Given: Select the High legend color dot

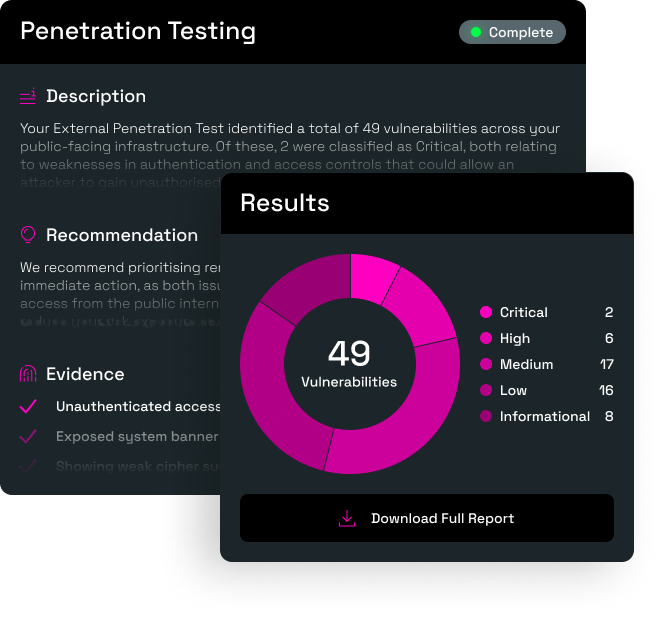Looking at the screenshot, I should [486, 338].
